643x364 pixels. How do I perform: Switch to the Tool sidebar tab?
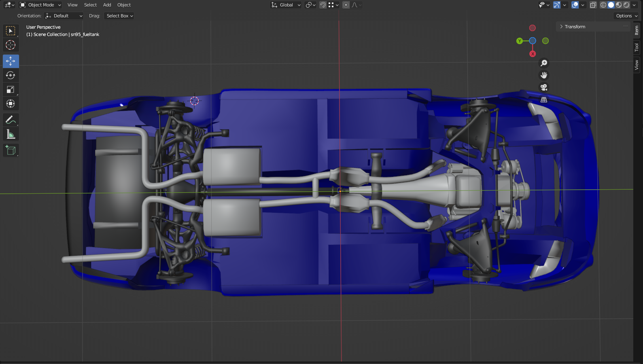(x=637, y=47)
